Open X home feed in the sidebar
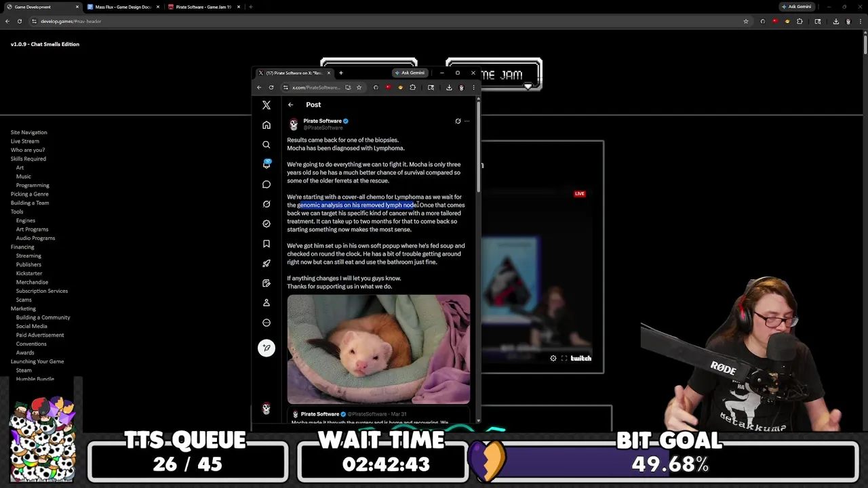Screen dimensions: 868x488 (x=267, y=125)
